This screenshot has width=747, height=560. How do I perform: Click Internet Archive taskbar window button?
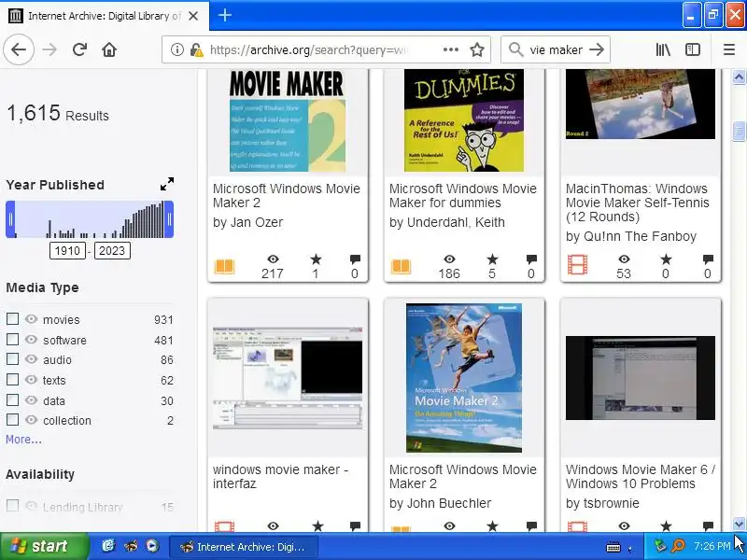[243, 547]
